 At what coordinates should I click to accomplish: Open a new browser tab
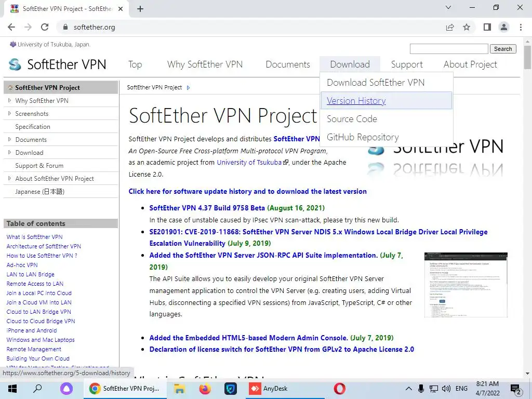tap(140, 9)
